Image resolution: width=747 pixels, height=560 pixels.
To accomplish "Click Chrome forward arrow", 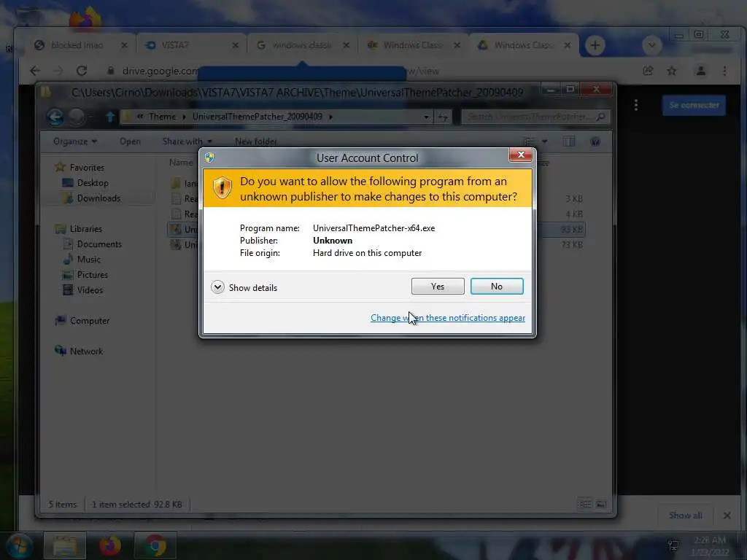I will pos(58,71).
